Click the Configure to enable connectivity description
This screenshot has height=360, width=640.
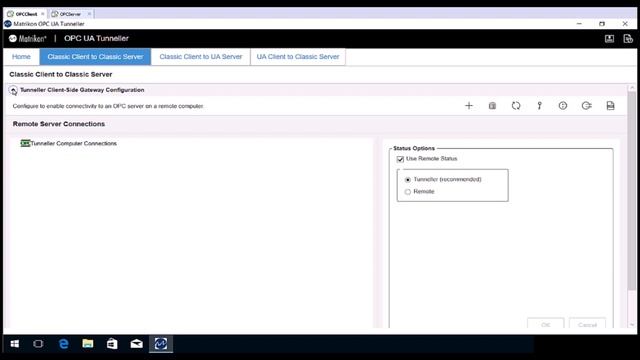(x=108, y=106)
